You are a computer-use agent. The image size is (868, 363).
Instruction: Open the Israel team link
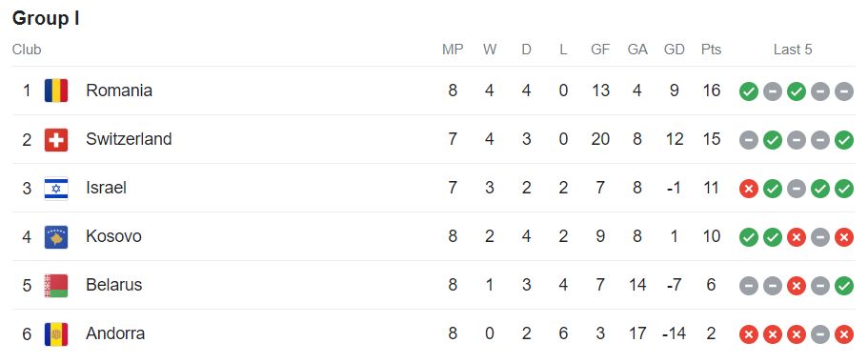(107, 188)
